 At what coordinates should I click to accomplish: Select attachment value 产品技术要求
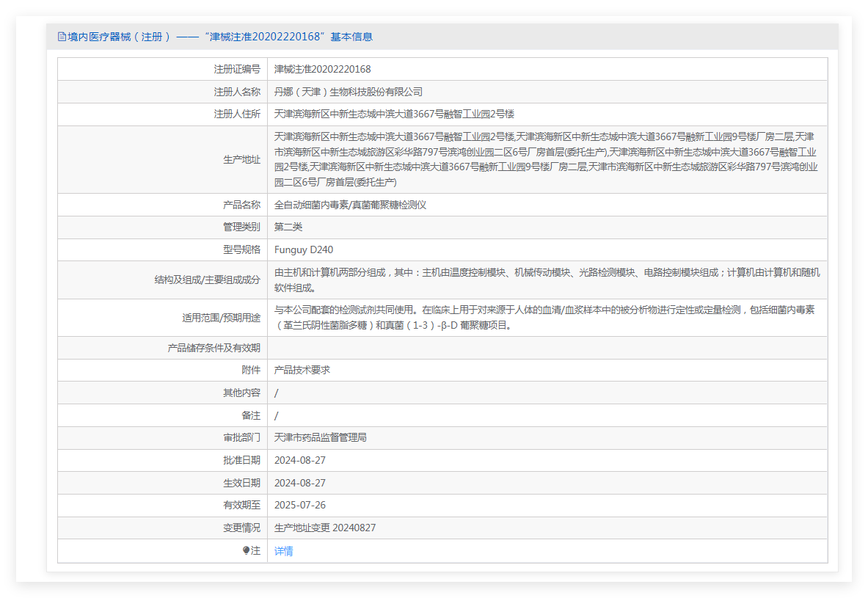click(x=302, y=370)
